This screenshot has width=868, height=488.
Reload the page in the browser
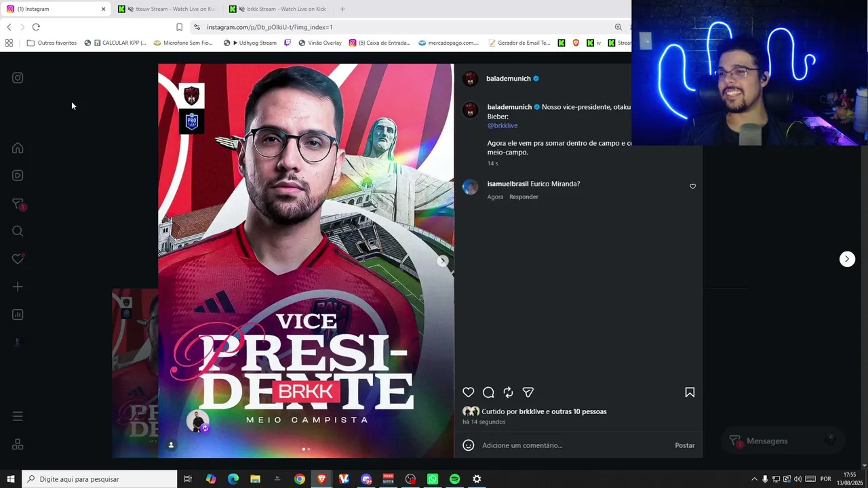(x=36, y=27)
